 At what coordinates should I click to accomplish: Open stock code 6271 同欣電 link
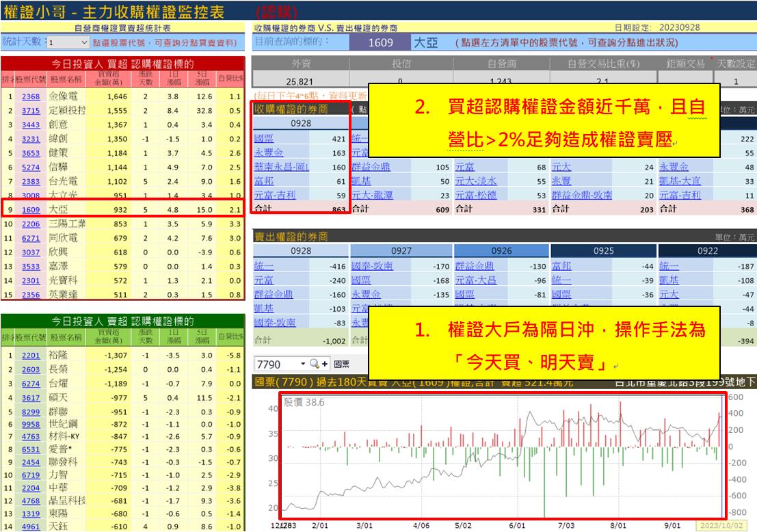point(31,238)
